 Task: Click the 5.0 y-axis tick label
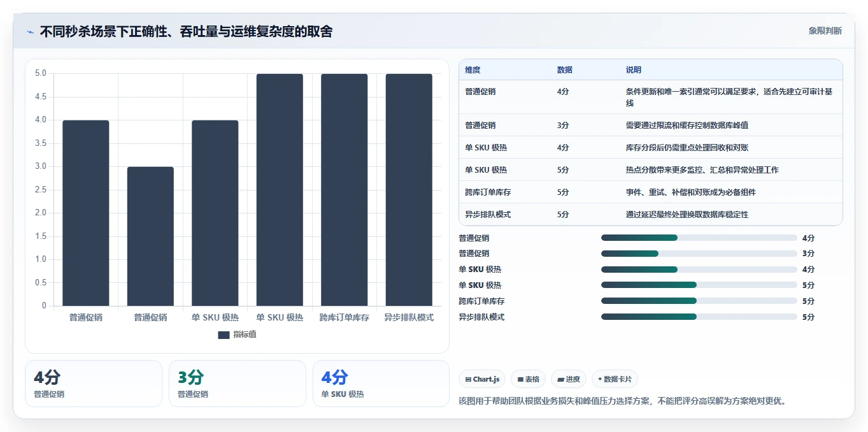click(x=41, y=73)
